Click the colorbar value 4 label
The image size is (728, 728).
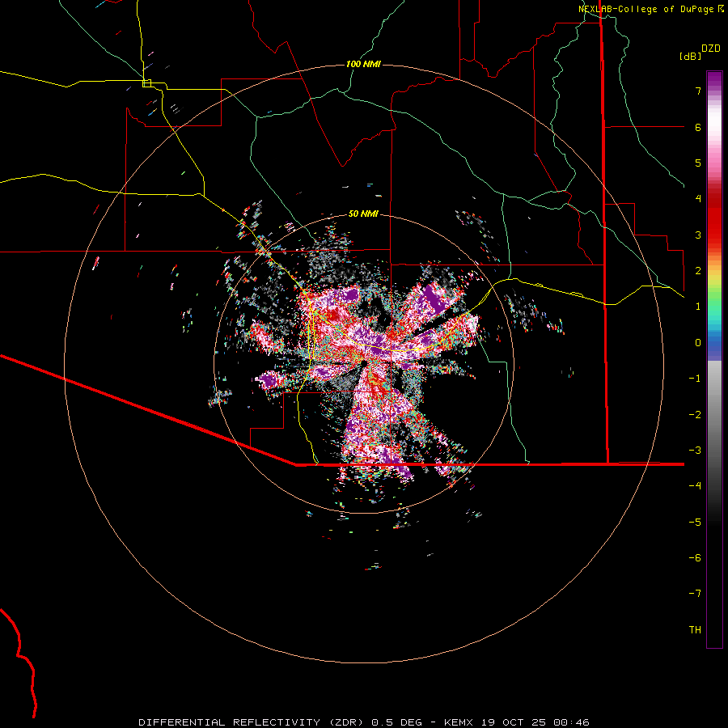(x=698, y=199)
